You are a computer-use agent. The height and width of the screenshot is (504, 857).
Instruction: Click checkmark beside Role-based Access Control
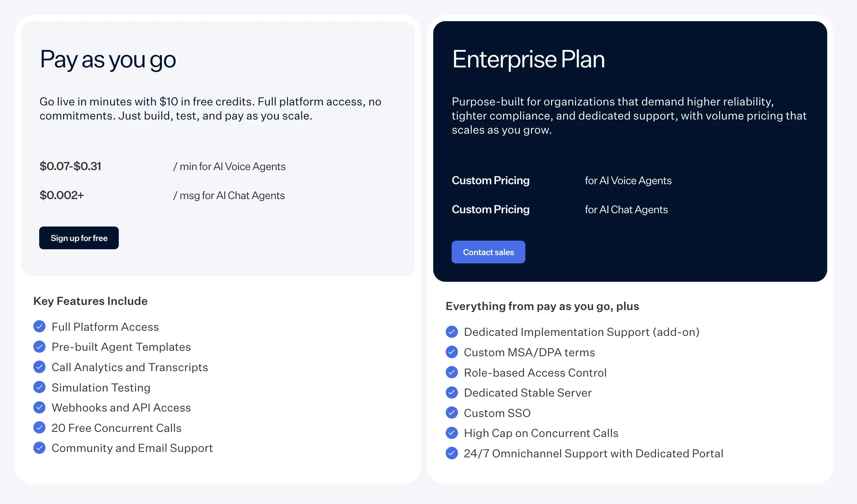(x=452, y=372)
